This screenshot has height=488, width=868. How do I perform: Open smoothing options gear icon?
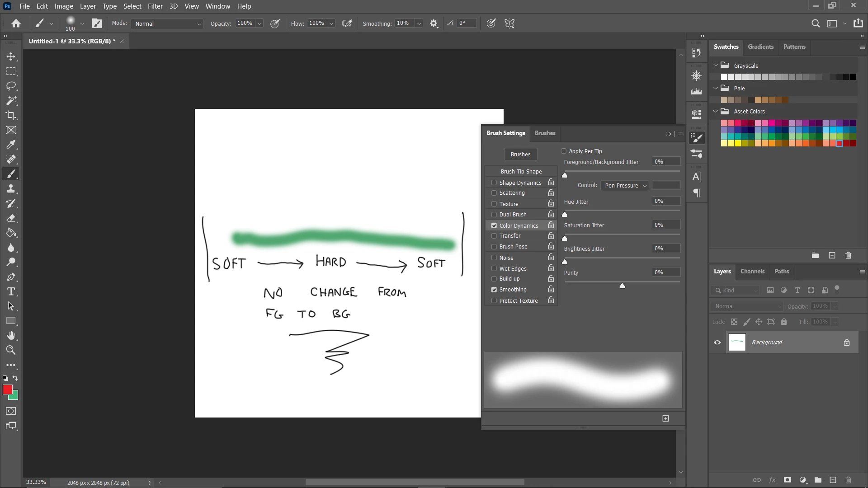(434, 23)
